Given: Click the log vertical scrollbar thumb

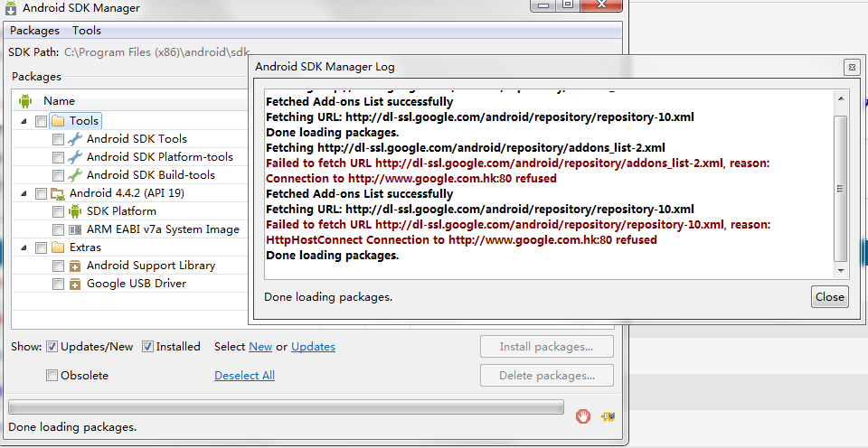Looking at the screenshot, I should tap(841, 189).
